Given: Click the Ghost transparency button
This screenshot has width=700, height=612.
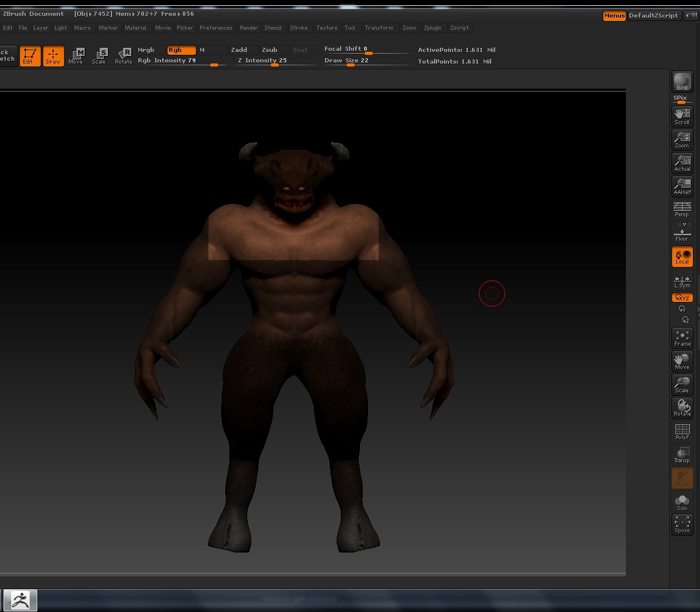Looking at the screenshot, I should click(682, 478).
